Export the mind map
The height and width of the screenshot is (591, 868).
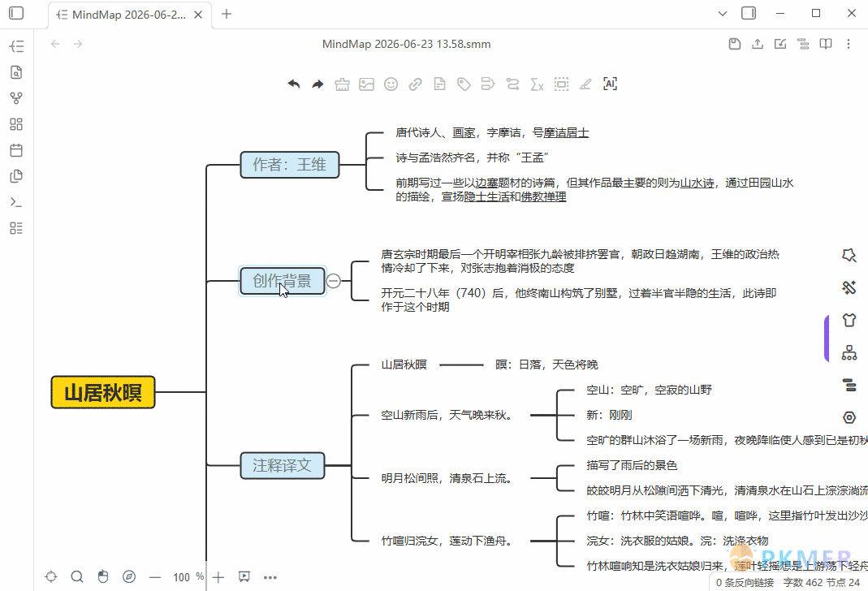click(x=758, y=45)
